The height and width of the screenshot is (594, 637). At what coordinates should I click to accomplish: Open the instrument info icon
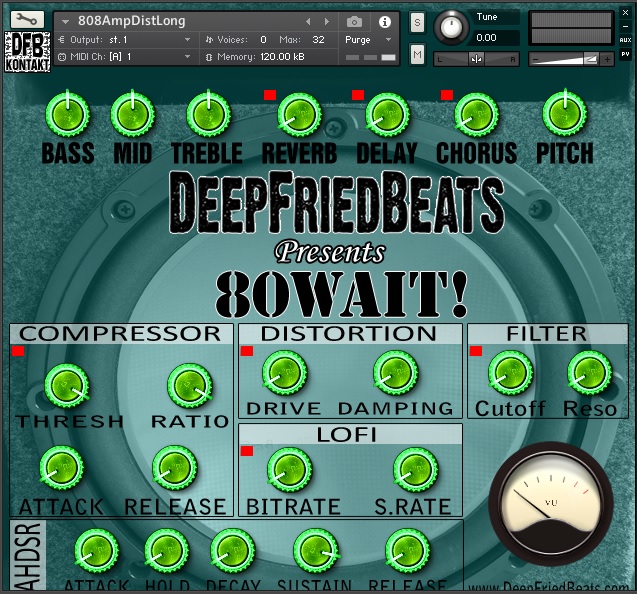(385, 21)
